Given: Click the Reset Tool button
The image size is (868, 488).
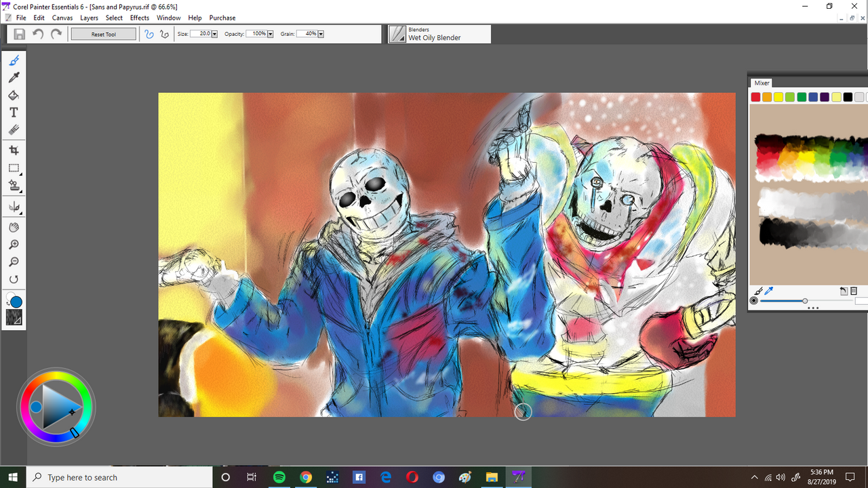Looking at the screenshot, I should click(x=104, y=34).
